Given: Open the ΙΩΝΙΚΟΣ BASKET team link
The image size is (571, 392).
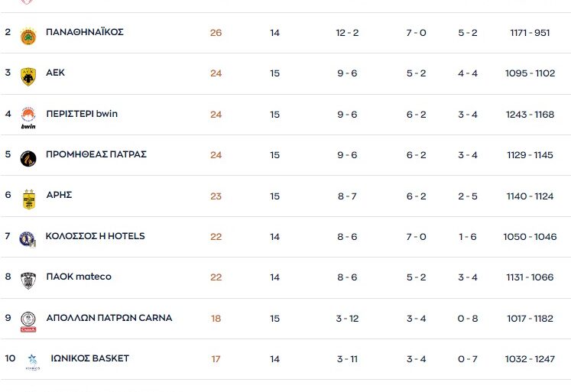Looking at the screenshot, I should tap(90, 358).
